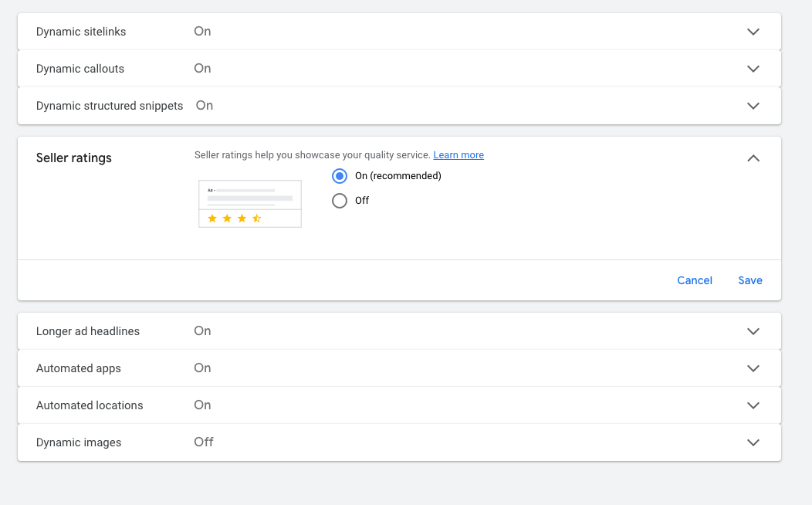
Task: Save the seller ratings setting
Action: click(x=750, y=280)
